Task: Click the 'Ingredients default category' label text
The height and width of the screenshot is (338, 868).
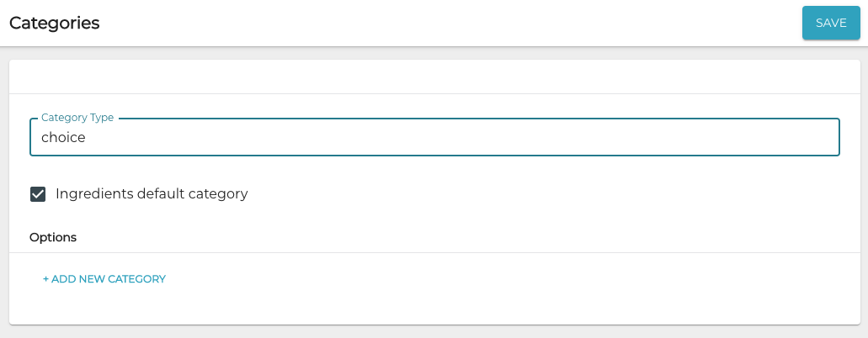Action: pyautogui.click(x=152, y=194)
